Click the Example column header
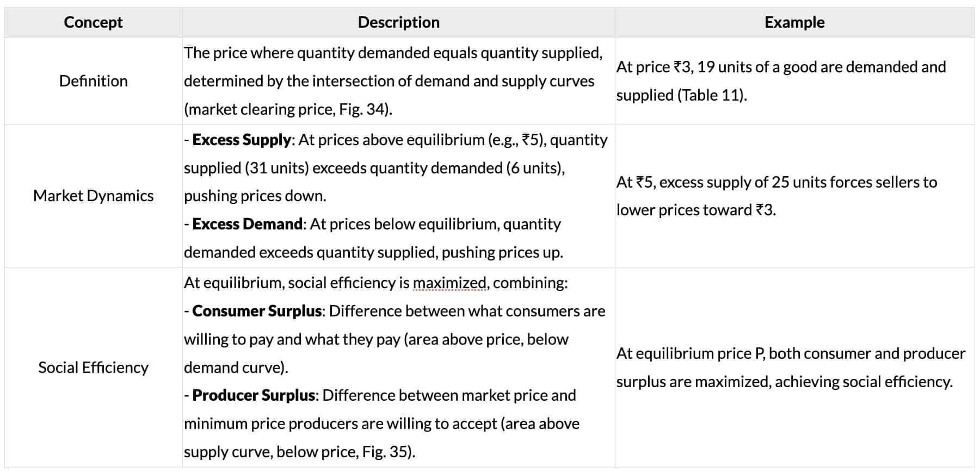The width and height of the screenshot is (980, 473). point(794,22)
